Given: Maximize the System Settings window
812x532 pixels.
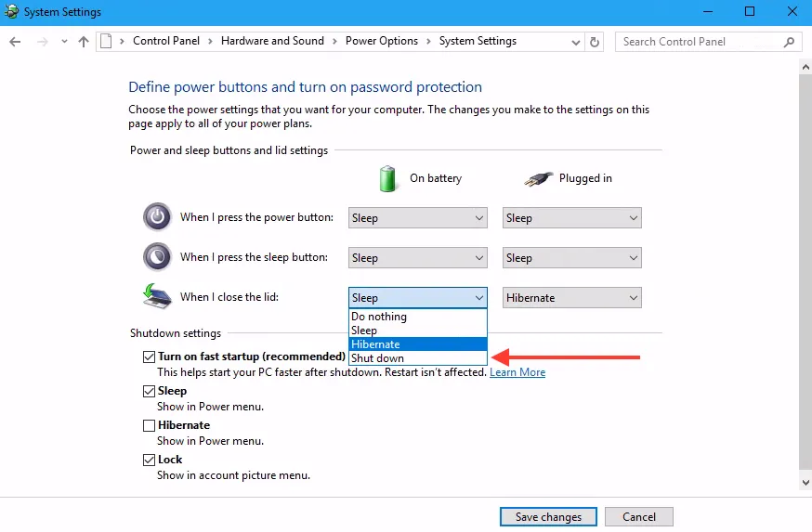Looking at the screenshot, I should [750, 11].
